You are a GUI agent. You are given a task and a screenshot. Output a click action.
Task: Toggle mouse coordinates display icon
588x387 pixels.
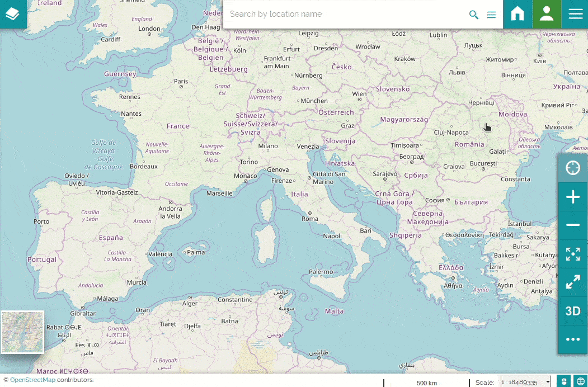click(x=563, y=381)
